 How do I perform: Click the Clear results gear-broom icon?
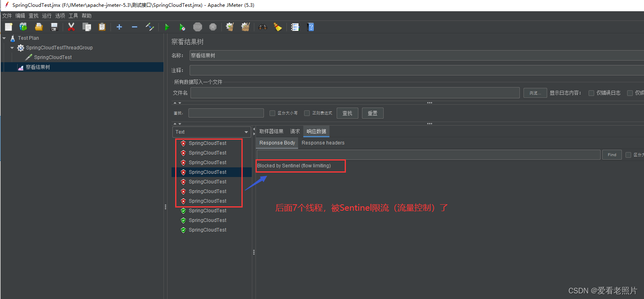230,27
